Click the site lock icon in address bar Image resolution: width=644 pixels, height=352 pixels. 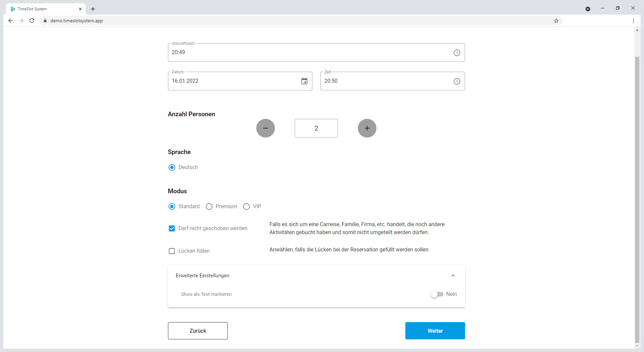tap(45, 21)
